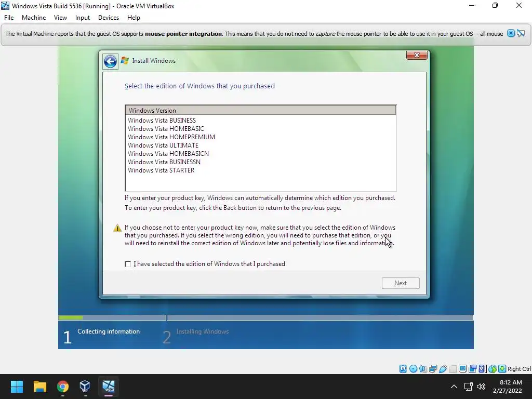Open the File menu
Screen dimensions: 532x399
pos(9,18)
